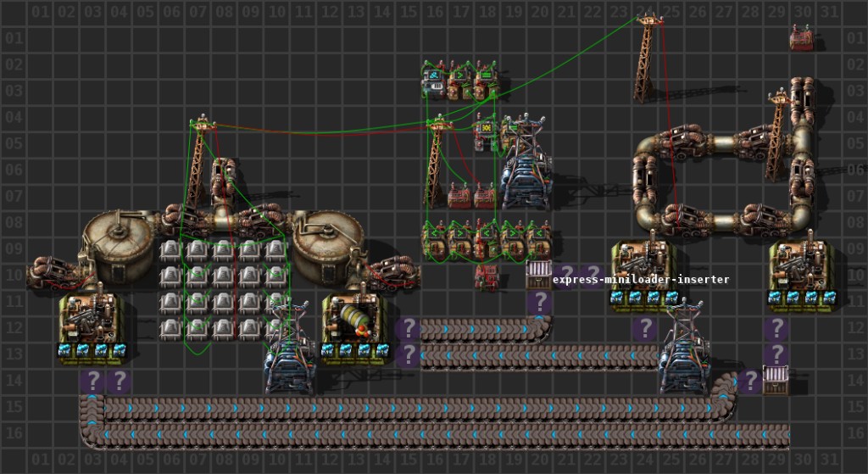Click the left round storage tank
The image size is (868, 474).
(x=119, y=237)
